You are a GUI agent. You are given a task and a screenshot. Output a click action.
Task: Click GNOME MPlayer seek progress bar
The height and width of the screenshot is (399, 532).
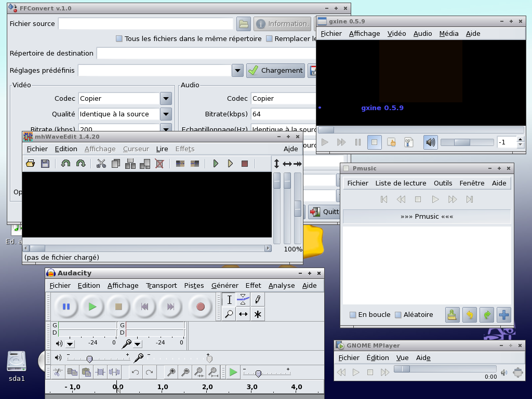[x=445, y=369]
